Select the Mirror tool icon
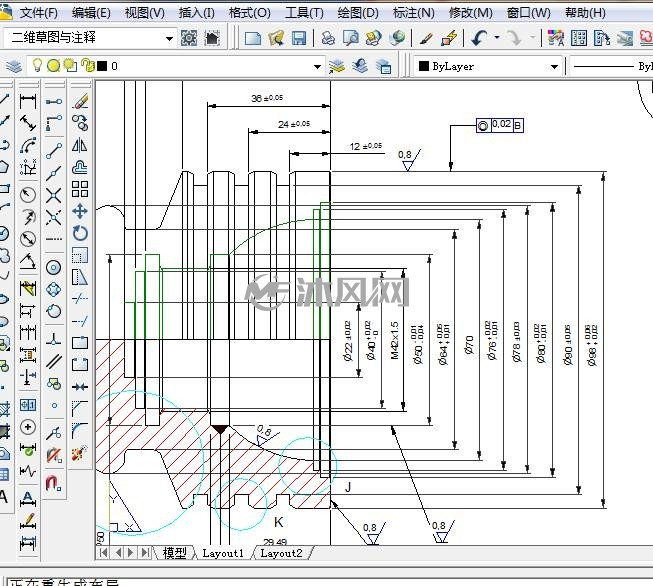 80,145
